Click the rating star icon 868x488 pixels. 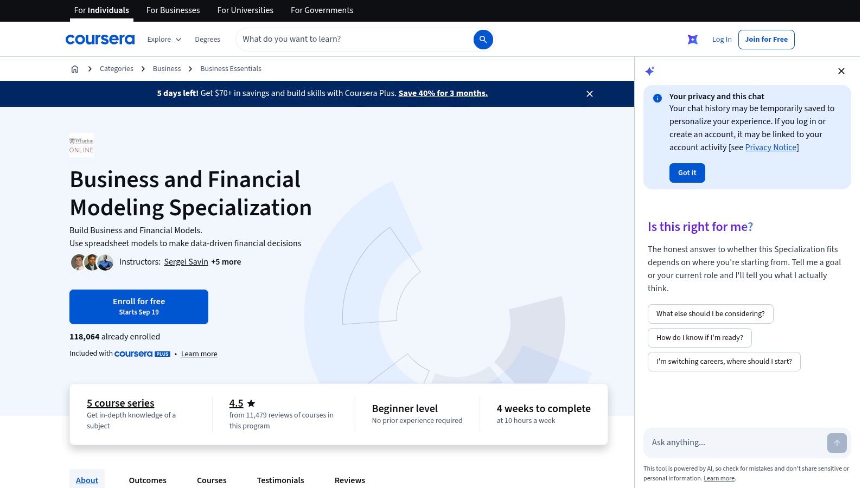coord(251,403)
